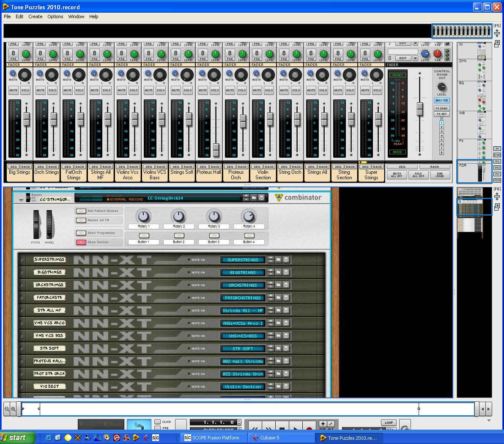Collapse the CC-STRINGOR Combinator fold arrow
Viewport: 504px width, 444px height.
click(21, 200)
